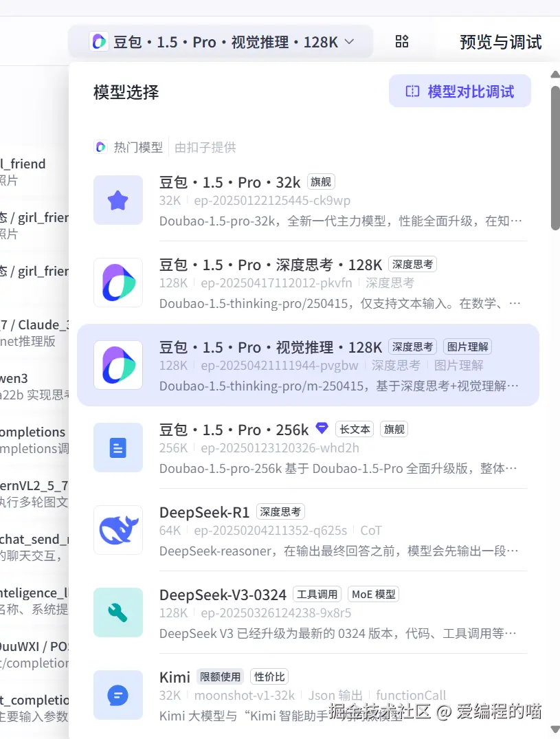Click the 豆包 1.5 Pro 256k document icon
This screenshot has width=560, height=739.
(118, 448)
